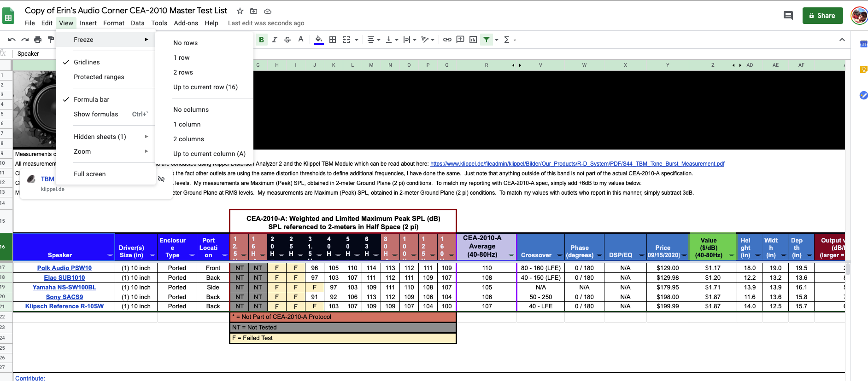
Task: Click the insert comment icon
Action: pos(460,40)
